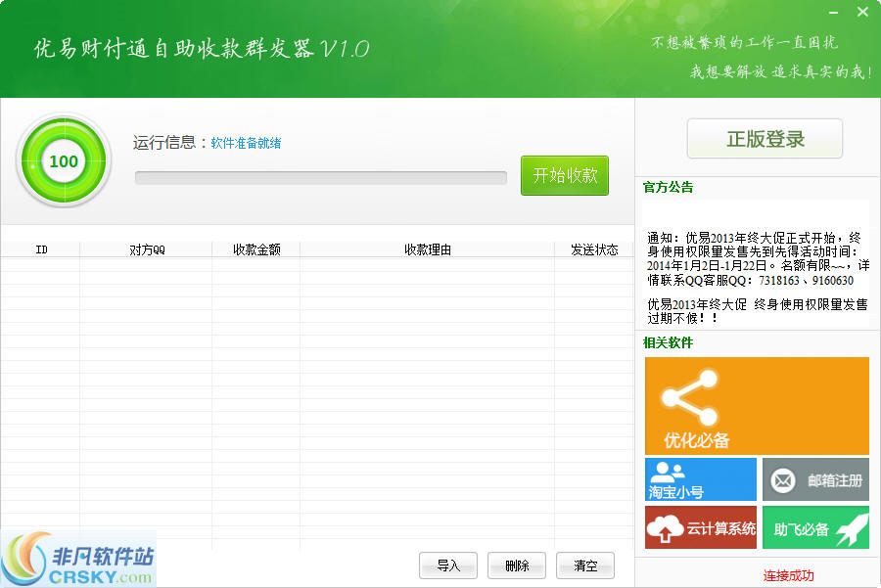Select the 收款金额 column header
Viewport: 881px width, 588px height.
pos(256,249)
